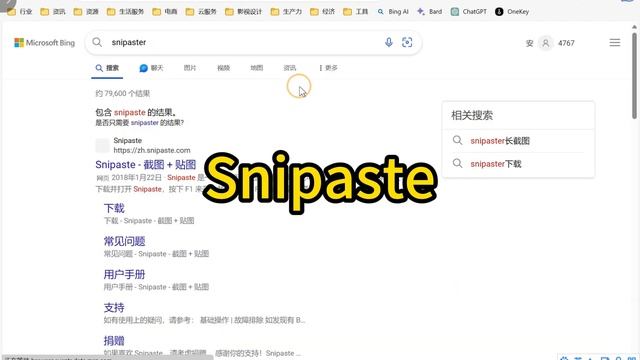640x360 pixels.
Task: Click the magnifier icon in search box
Action: pos(97,42)
